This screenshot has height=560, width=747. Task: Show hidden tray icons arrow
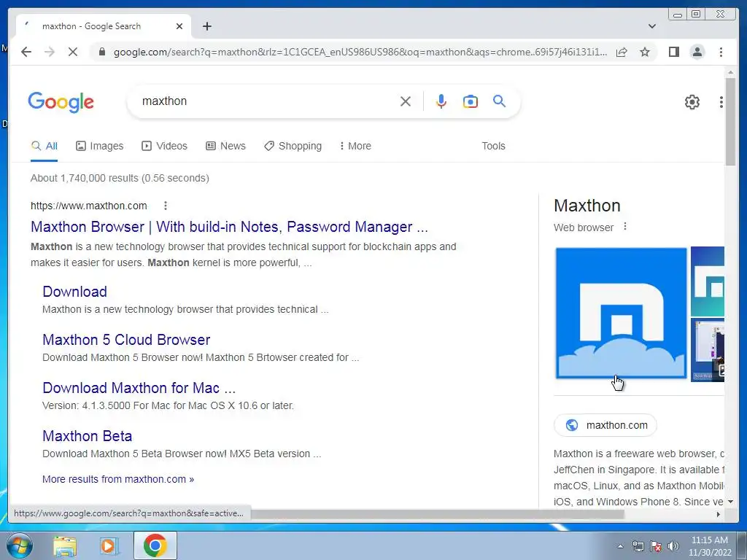click(x=620, y=546)
